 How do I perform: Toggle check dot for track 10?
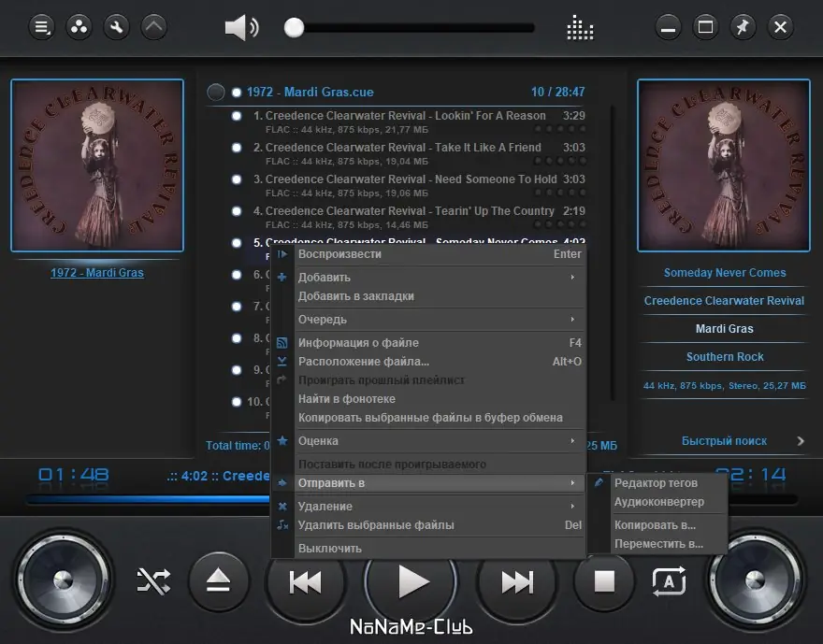(237, 402)
